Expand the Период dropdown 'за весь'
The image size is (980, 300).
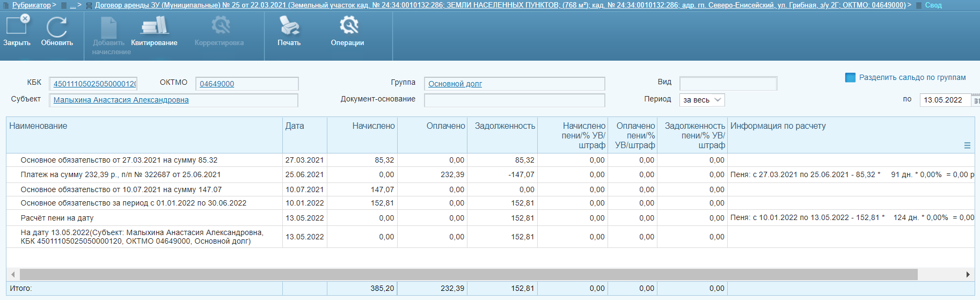tap(702, 100)
